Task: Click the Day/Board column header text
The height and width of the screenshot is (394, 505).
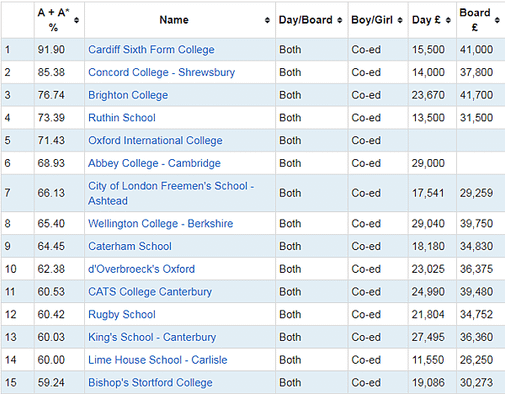Action: pos(306,20)
